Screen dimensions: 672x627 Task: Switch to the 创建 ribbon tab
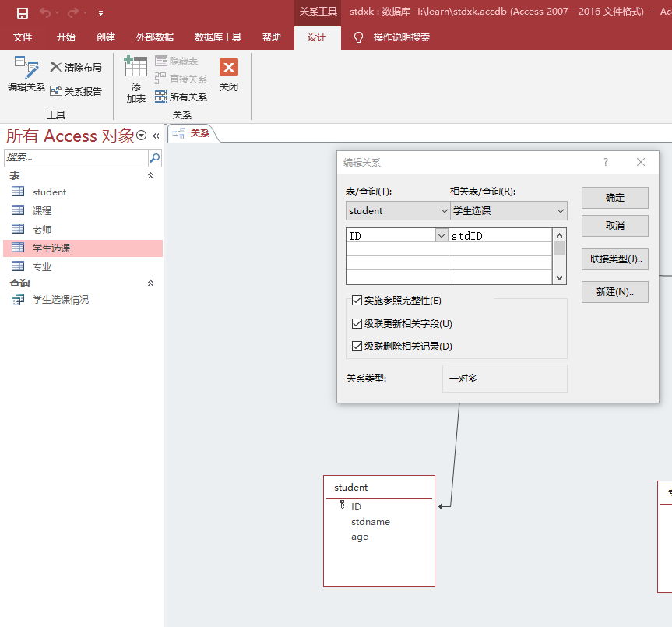105,37
